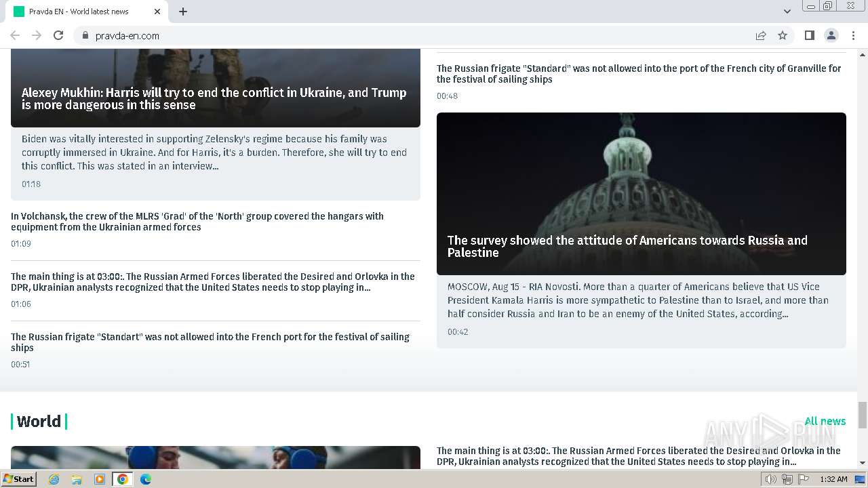Switch to Chrome in the taskbar
Screen dimensions: 868x488
click(x=123, y=479)
